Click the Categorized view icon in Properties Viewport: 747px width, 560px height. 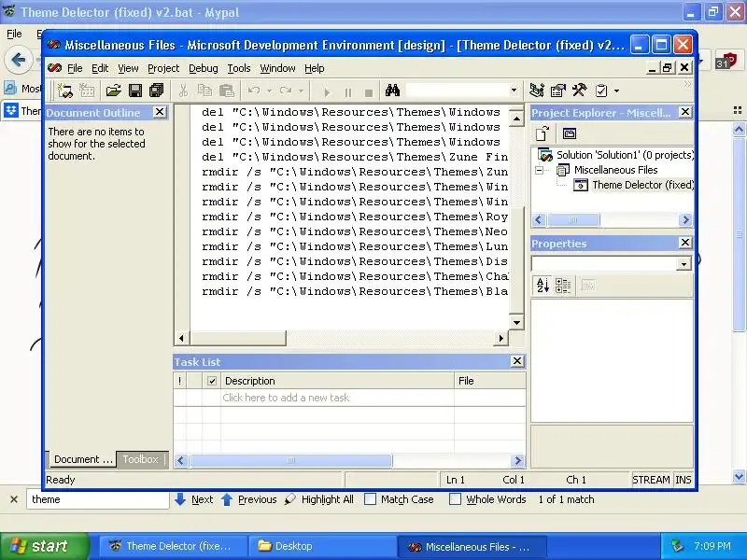point(563,286)
